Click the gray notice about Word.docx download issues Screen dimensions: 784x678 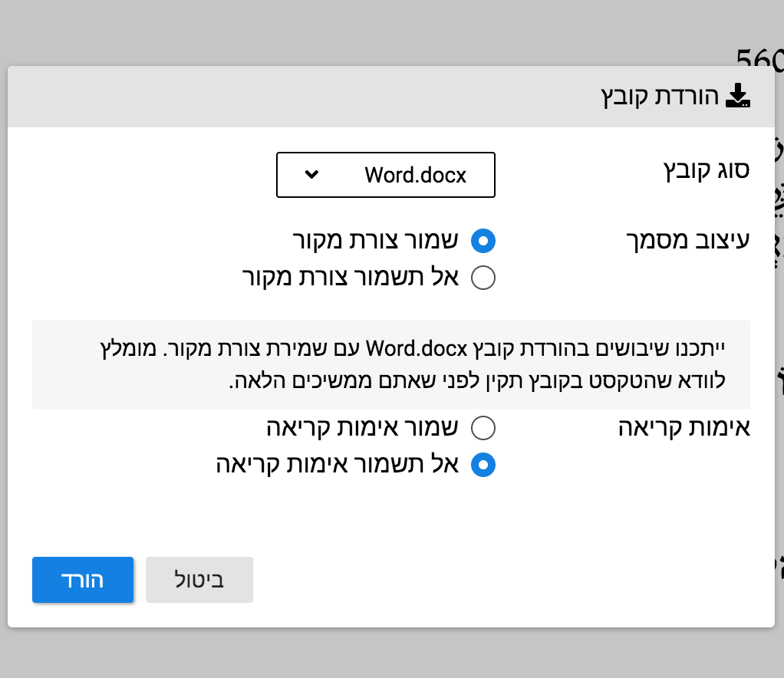[x=390, y=364]
